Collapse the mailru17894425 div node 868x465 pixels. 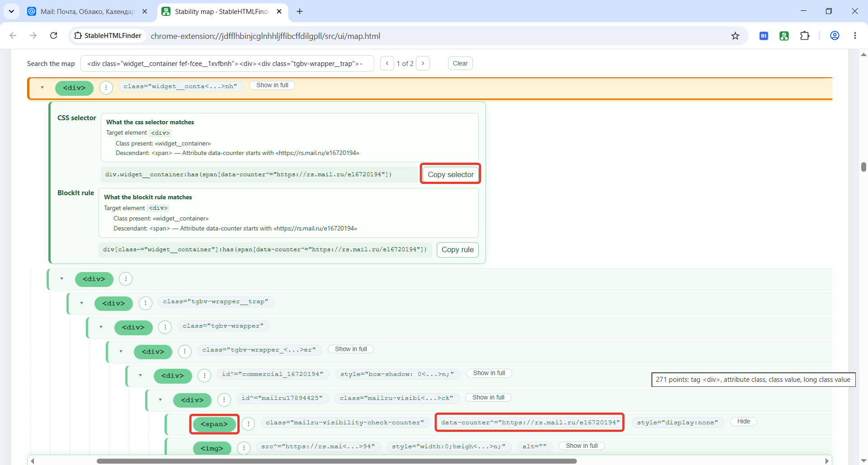[160, 399]
